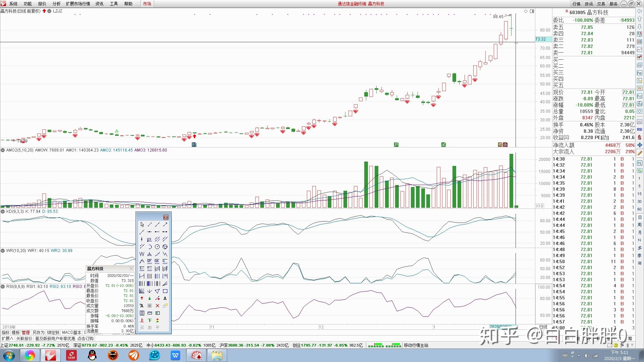Click the 交易 button top right
This screenshot has width=644, height=362.
(x=601, y=4)
